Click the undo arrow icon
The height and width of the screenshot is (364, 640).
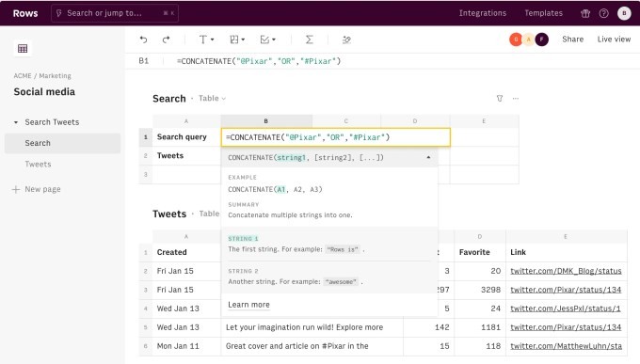click(x=143, y=40)
